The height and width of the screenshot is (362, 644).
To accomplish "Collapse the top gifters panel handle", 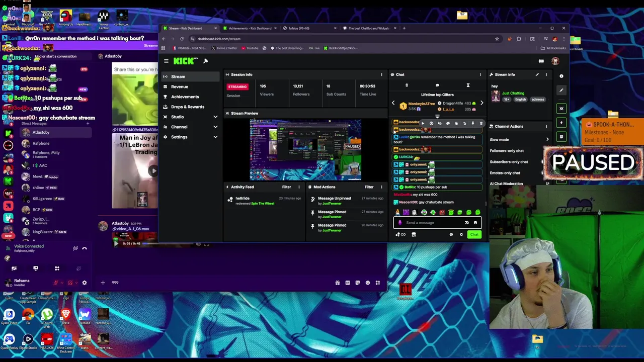I will [x=437, y=117].
